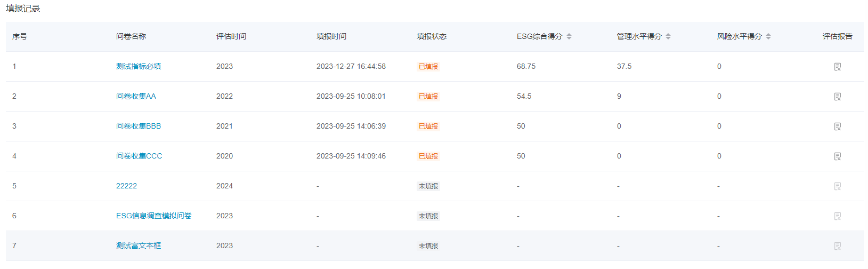Image resolution: width=868 pixels, height=269 pixels.
Task: Open evaluation report icon for 问卷收集AA
Action: coord(837,97)
